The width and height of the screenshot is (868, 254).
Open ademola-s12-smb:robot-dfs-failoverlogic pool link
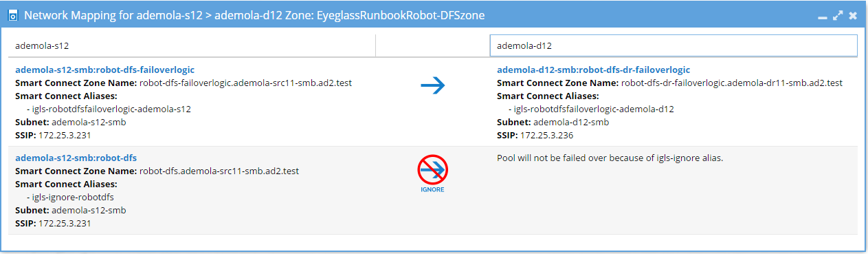104,70
